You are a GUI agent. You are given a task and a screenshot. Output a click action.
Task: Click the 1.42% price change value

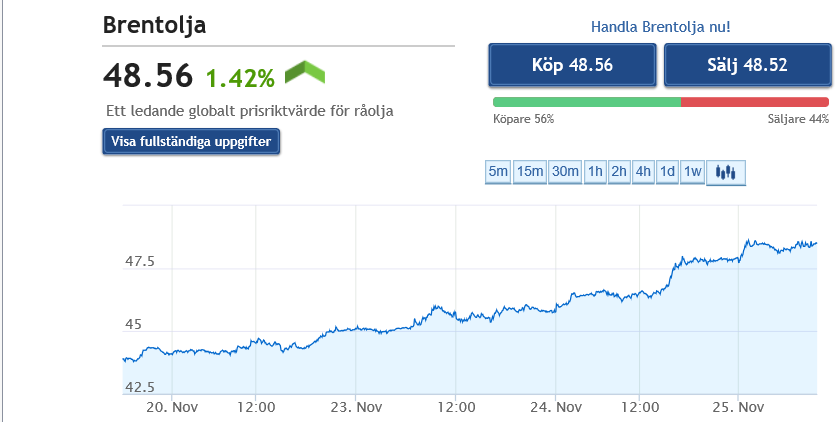pos(240,78)
